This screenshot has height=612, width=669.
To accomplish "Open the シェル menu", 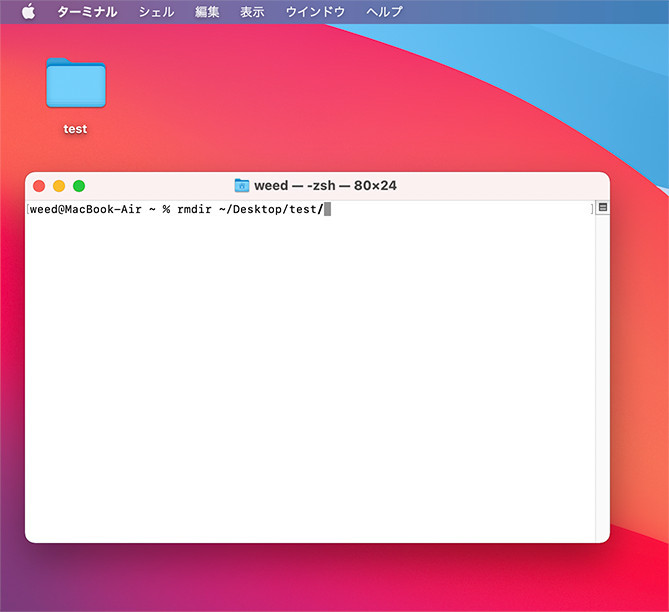I will tap(157, 12).
